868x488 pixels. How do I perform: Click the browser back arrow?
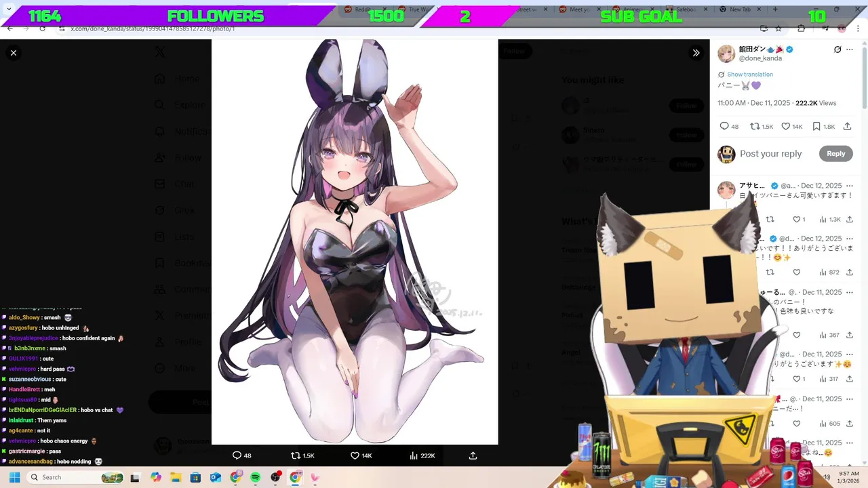point(9,28)
